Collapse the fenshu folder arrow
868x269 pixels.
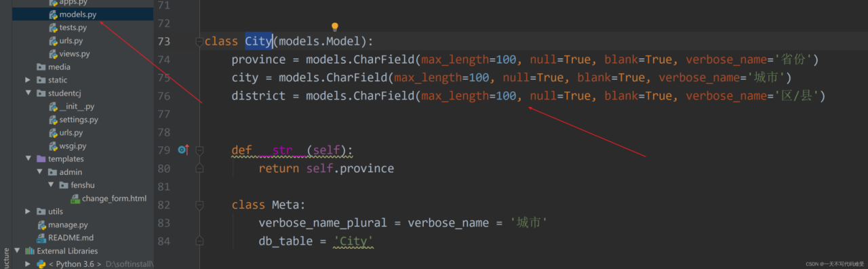pos(51,185)
